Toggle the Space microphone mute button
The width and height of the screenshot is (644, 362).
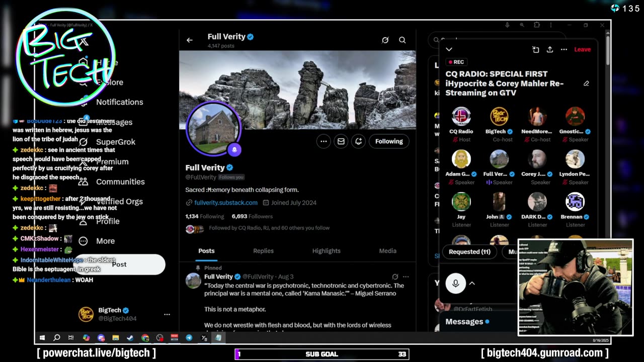point(455,283)
